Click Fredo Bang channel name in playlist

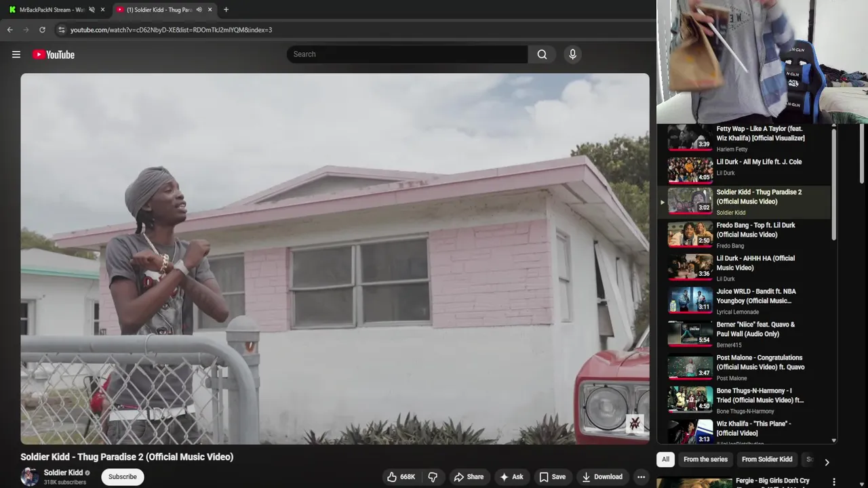pos(730,246)
